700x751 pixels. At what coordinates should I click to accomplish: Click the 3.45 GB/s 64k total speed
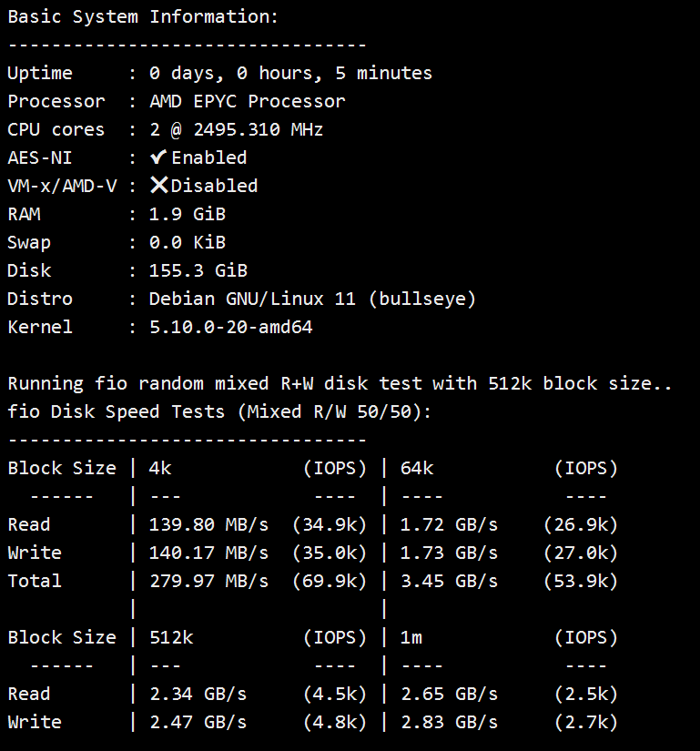coord(449,582)
